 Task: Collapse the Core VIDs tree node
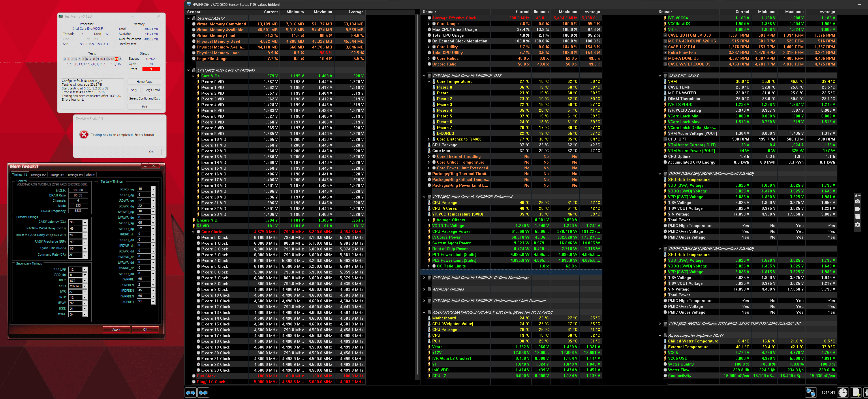click(193, 76)
